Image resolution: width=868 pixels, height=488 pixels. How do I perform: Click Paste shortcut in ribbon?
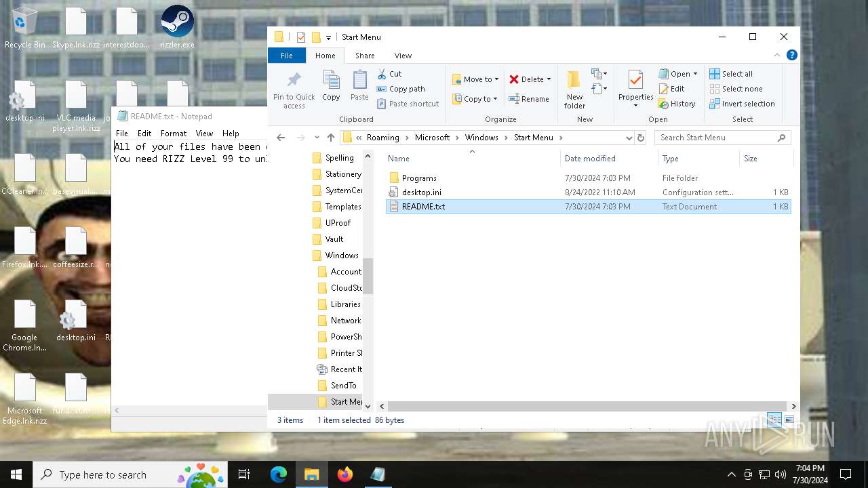tap(408, 104)
